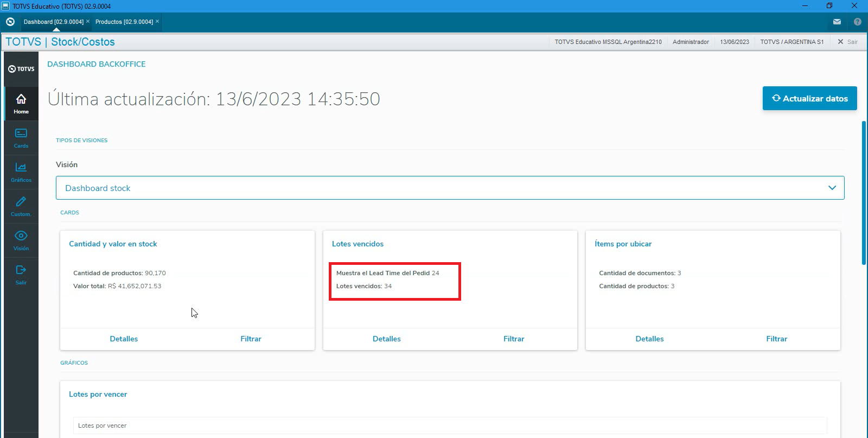Click the CARDS section label

coord(69,212)
